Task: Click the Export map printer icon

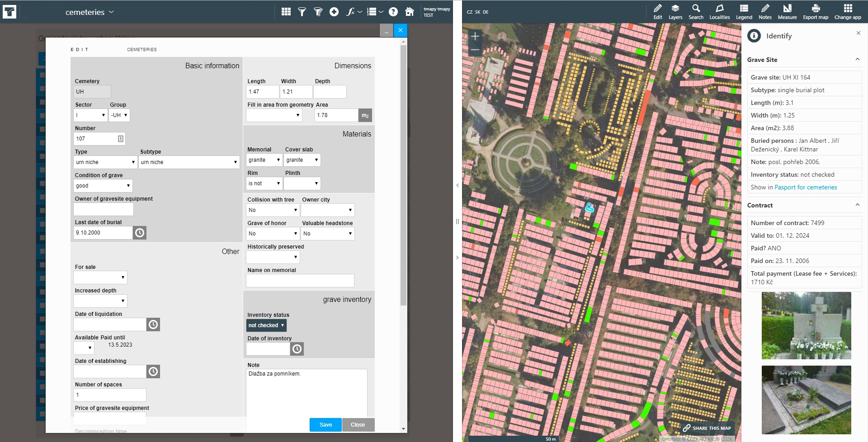Action: (x=816, y=12)
